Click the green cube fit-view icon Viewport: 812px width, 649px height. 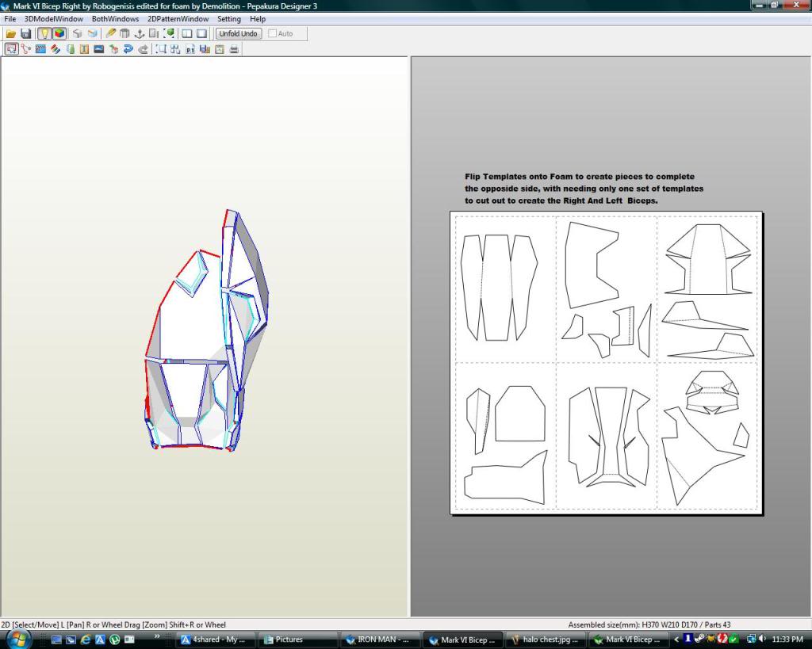click(x=169, y=33)
